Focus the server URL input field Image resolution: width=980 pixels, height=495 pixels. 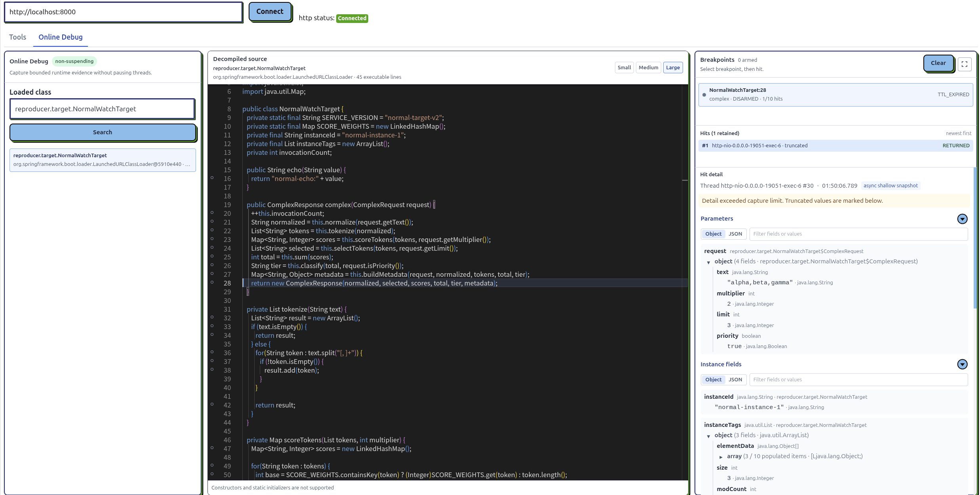[x=124, y=12]
